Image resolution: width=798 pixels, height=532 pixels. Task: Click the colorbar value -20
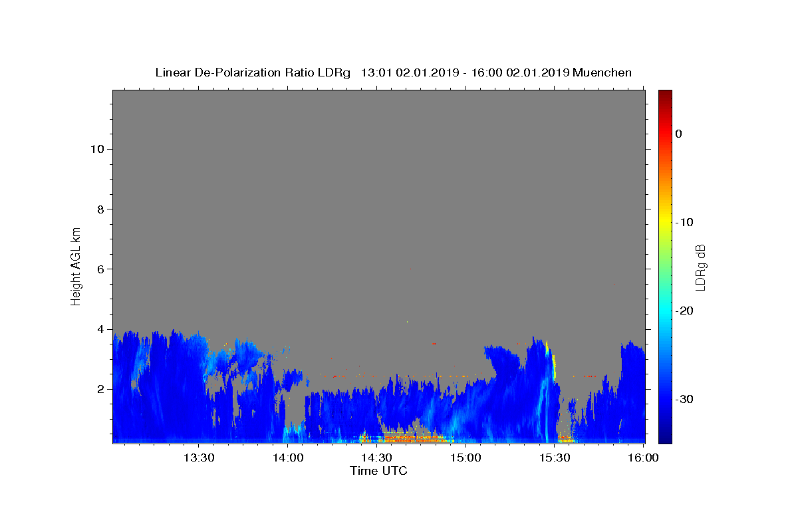click(685, 311)
